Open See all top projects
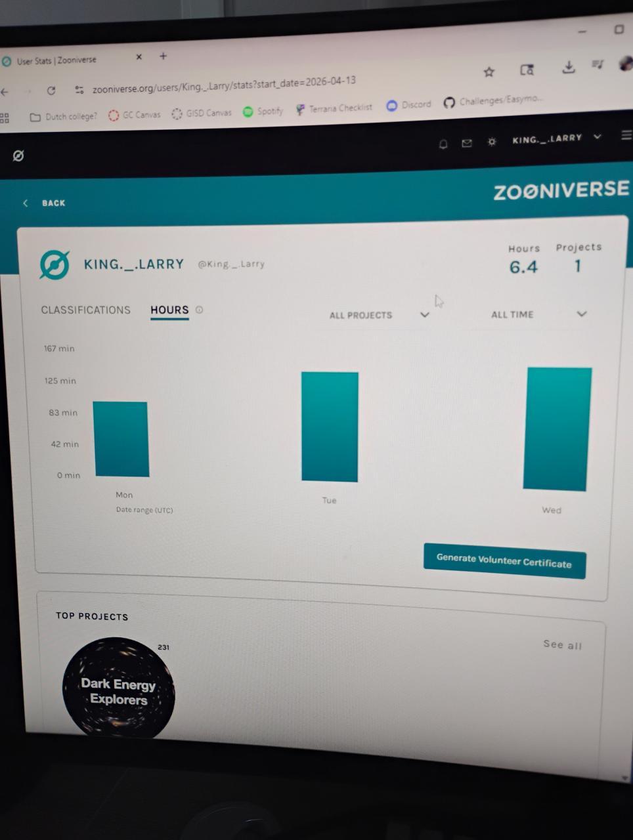The height and width of the screenshot is (840, 633). (563, 644)
